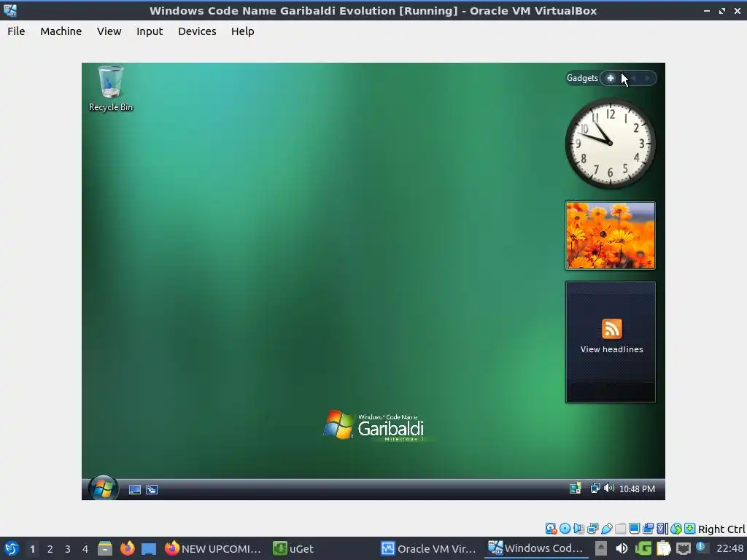Open the host tray volume control
Screen dimensions: 747x560
tap(622, 548)
